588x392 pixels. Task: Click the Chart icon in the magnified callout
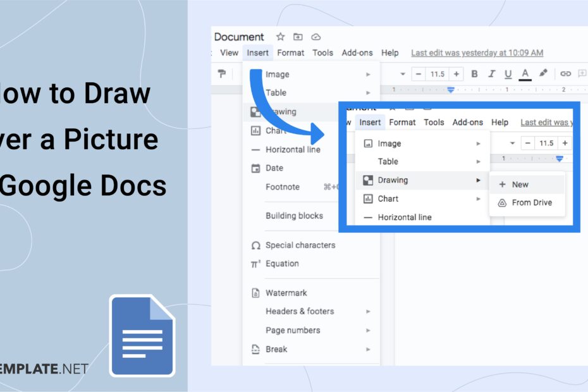click(x=368, y=199)
